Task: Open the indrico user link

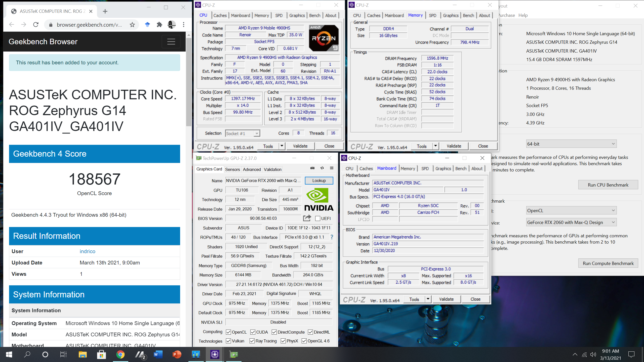Action: point(87,251)
